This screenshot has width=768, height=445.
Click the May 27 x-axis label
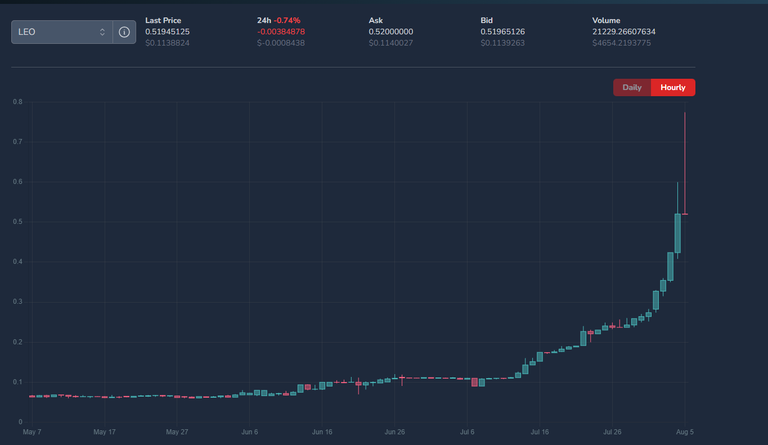177,432
